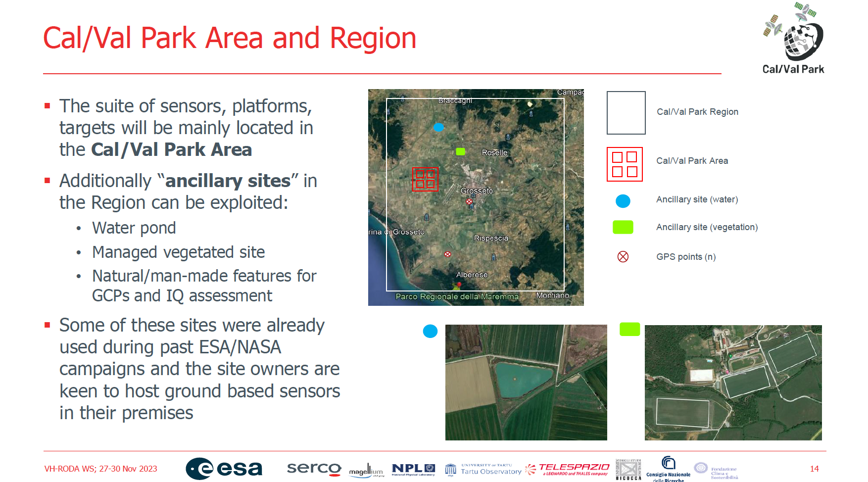
Task: Click the ESA logo in footer
Action: [x=224, y=468]
